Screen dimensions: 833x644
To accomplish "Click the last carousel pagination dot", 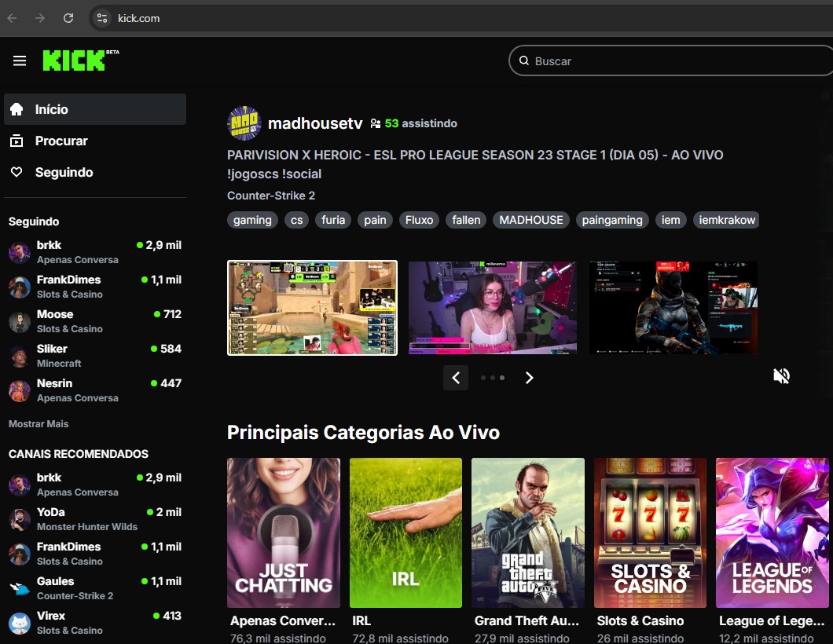I will [502, 378].
